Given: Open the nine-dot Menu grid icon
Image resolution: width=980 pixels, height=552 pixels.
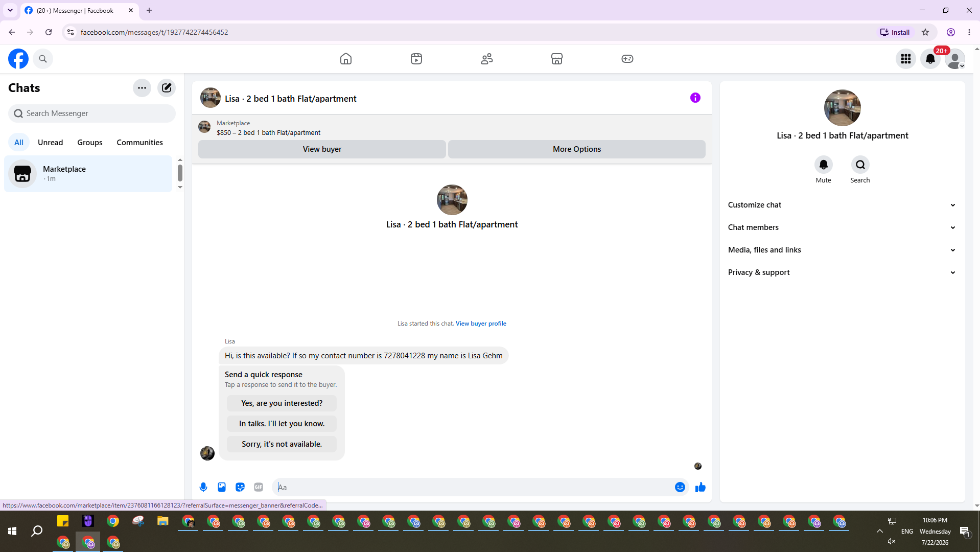Looking at the screenshot, I should 906,59.
